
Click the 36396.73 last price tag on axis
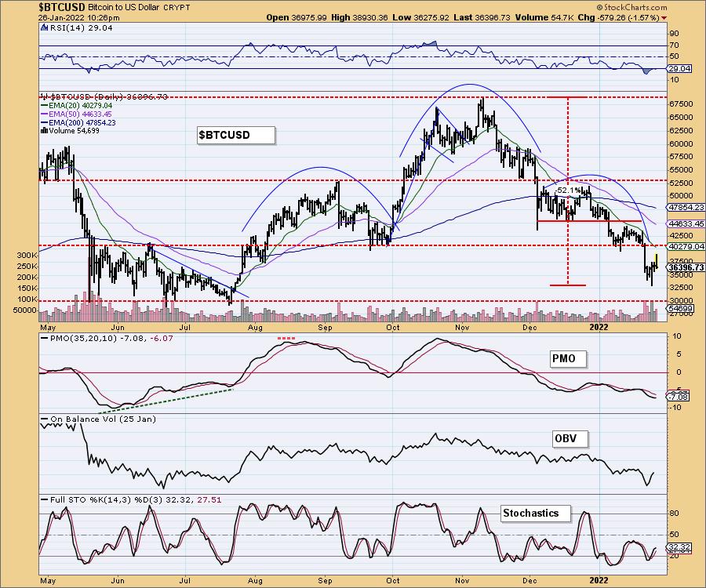(686, 267)
